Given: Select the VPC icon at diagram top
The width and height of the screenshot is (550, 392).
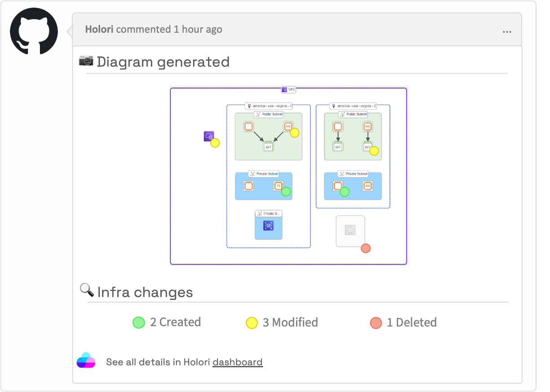Looking at the screenshot, I should coord(288,89).
